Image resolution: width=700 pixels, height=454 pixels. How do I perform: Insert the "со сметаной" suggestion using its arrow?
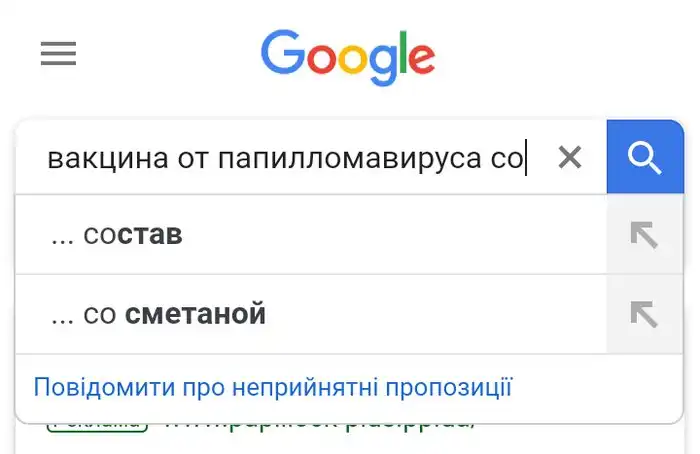tap(644, 314)
